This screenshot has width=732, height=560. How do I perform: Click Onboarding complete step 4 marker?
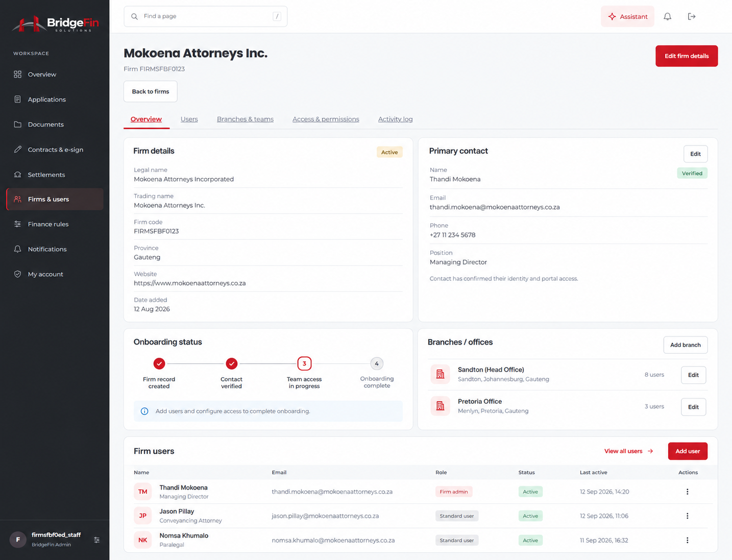[x=377, y=363]
